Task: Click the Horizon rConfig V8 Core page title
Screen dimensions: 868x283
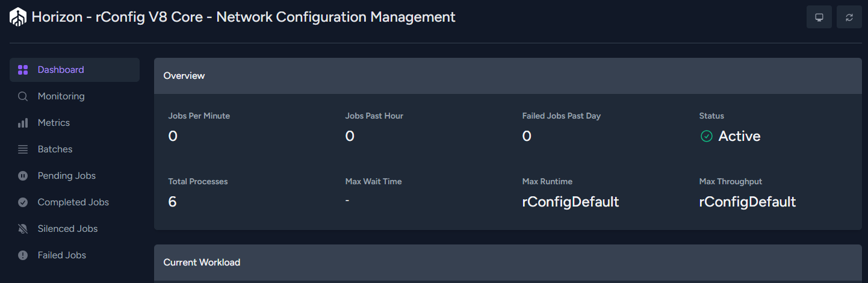Action: pos(243,17)
